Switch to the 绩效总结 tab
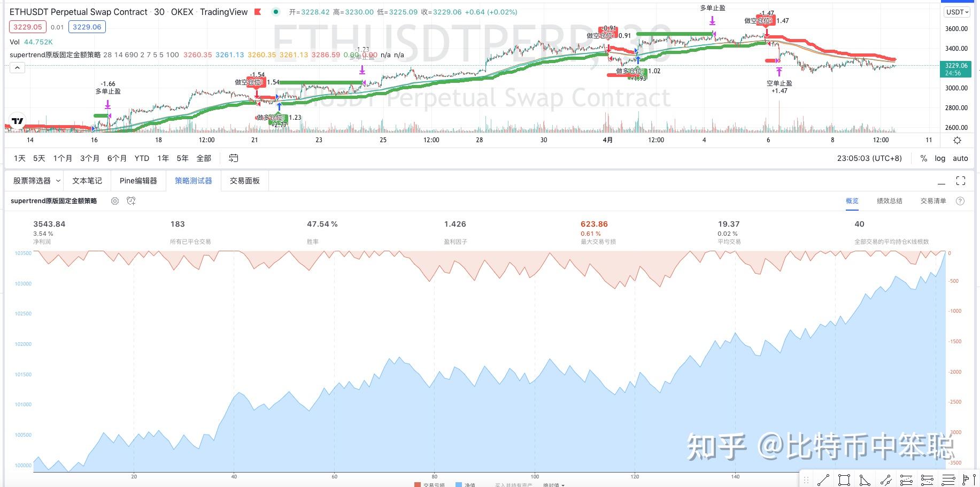The width and height of the screenshot is (980, 487). [889, 201]
